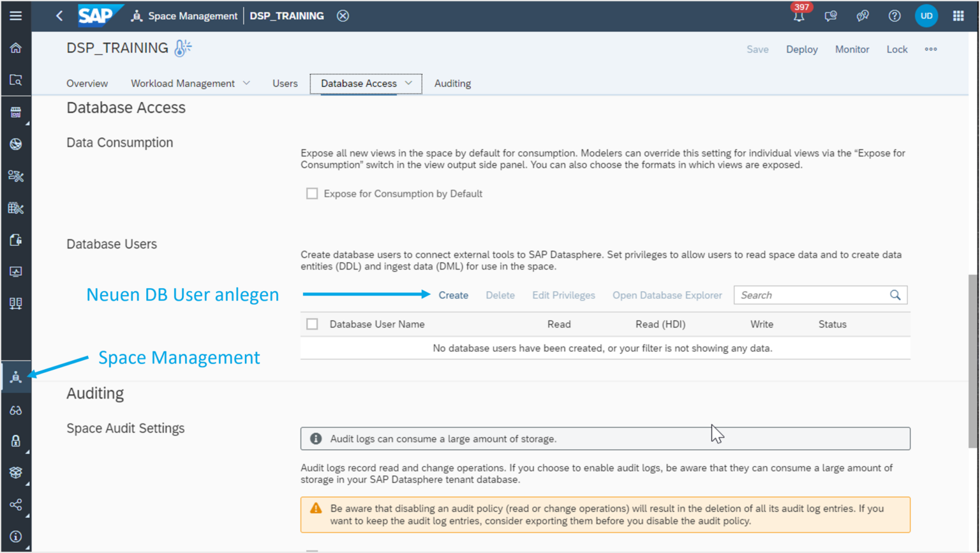Click the Create database user button
The height and width of the screenshot is (553, 980).
(x=453, y=294)
